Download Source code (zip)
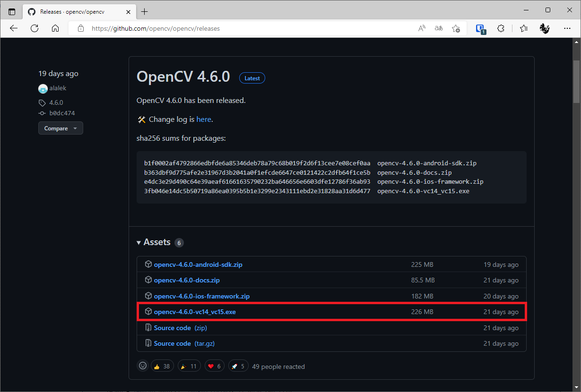Viewport: 581px width, 392px height. point(181,328)
